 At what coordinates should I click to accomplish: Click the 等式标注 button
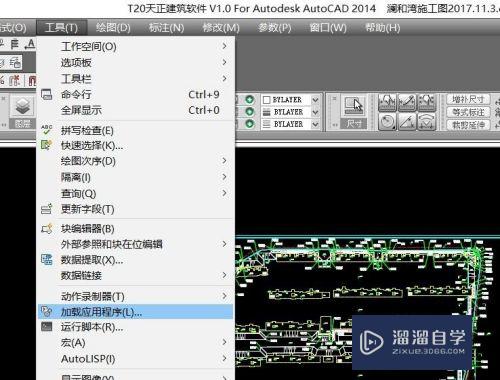[x=468, y=112]
